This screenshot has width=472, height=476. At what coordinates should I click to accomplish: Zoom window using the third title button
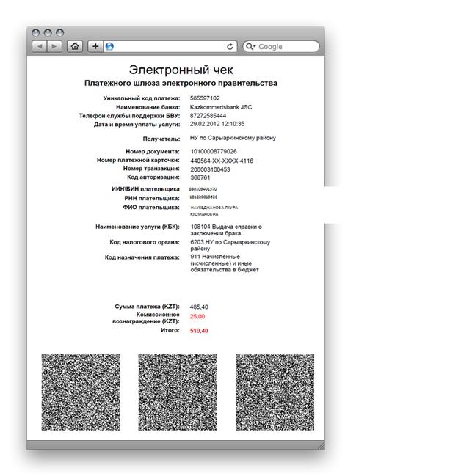[60, 32]
